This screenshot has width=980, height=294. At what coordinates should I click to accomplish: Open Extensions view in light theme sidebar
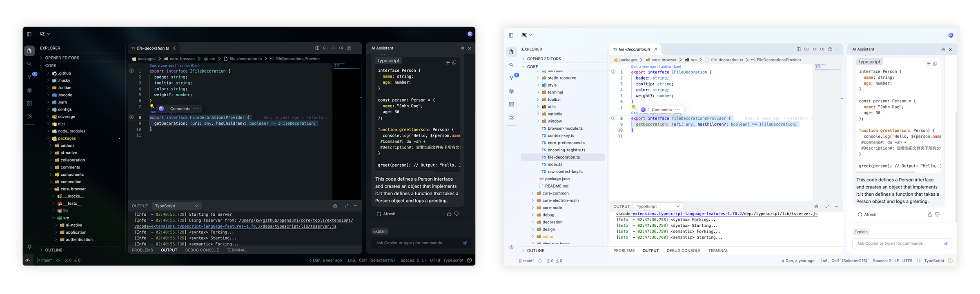(511, 104)
